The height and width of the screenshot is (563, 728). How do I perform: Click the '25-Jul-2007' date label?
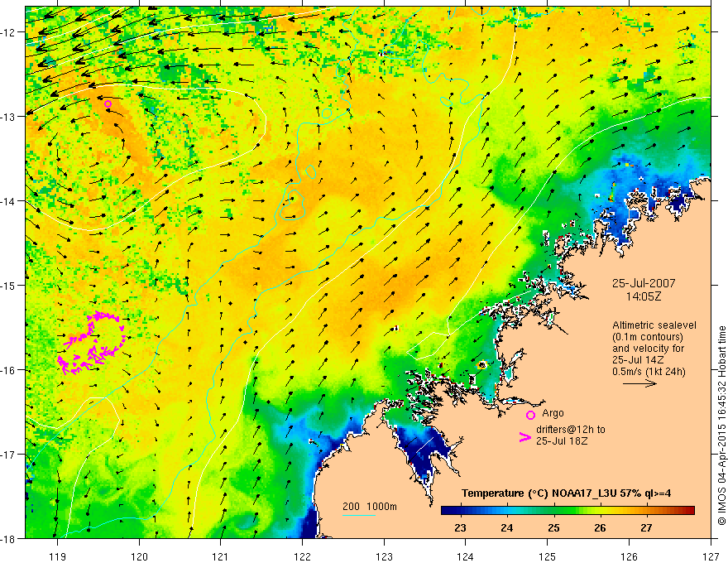(x=644, y=283)
